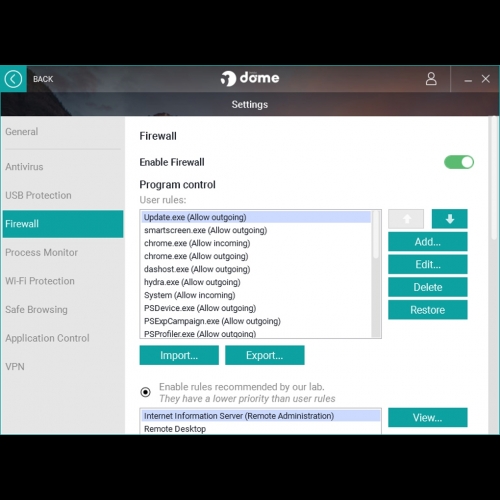Close the dome settings window
Viewport: 500px width, 500px height.
486,79
